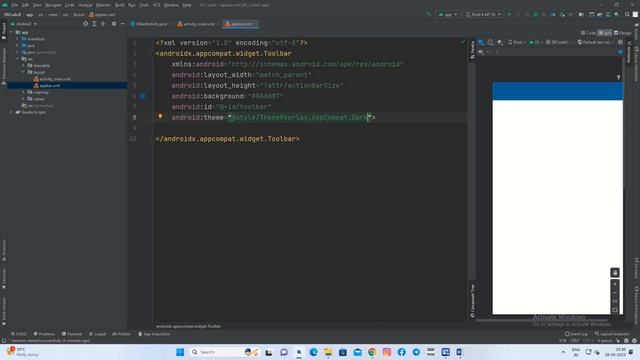The width and height of the screenshot is (640, 360).
Task: Switch editor to Split view
Action: [x=604, y=33]
